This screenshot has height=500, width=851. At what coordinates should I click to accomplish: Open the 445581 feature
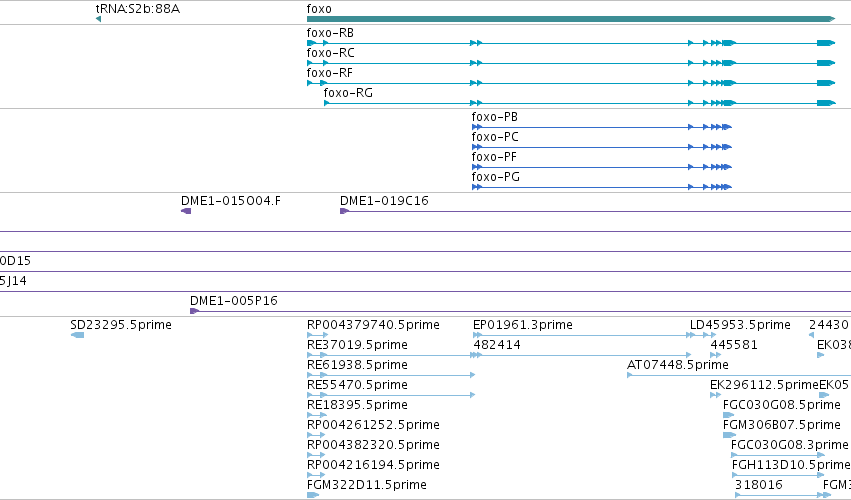click(x=715, y=355)
